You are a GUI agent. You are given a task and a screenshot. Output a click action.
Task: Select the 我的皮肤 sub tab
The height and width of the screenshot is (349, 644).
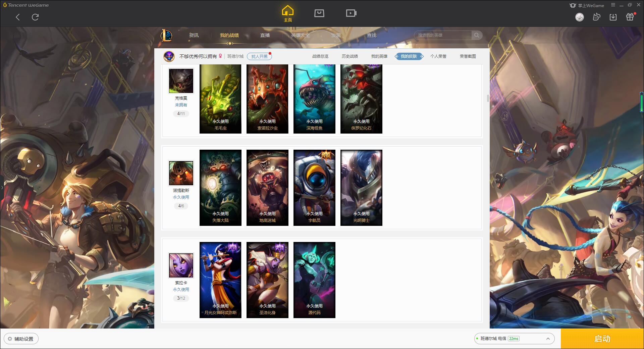pos(409,56)
